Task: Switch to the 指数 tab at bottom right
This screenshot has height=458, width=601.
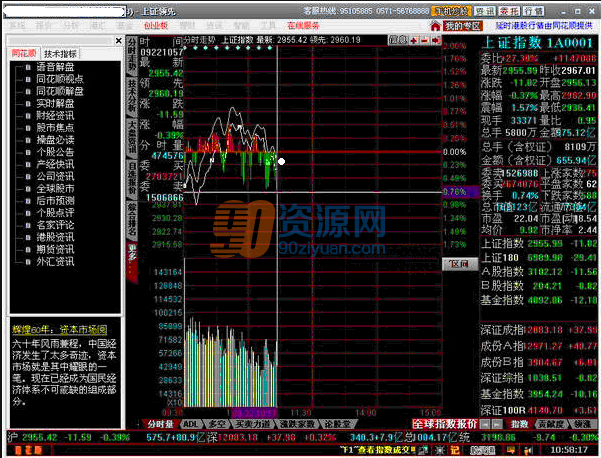Action: [519, 424]
